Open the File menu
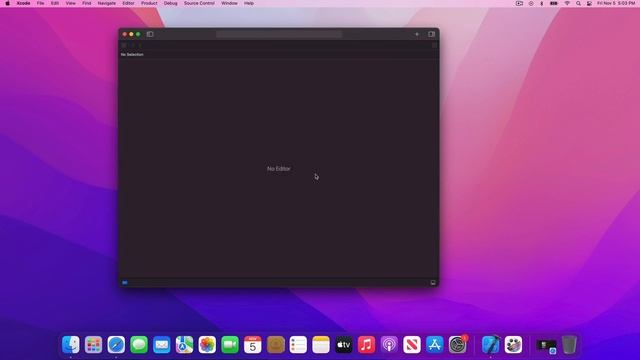 coord(40,3)
